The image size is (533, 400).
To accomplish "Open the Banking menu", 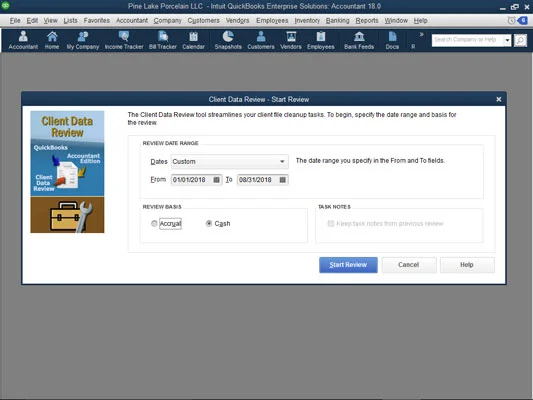I will 338,20.
